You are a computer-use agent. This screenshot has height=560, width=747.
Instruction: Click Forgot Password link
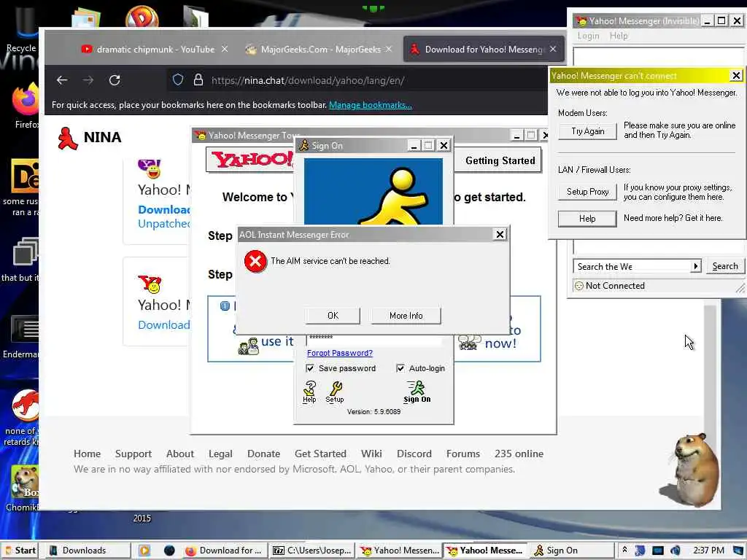click(340, 353)
